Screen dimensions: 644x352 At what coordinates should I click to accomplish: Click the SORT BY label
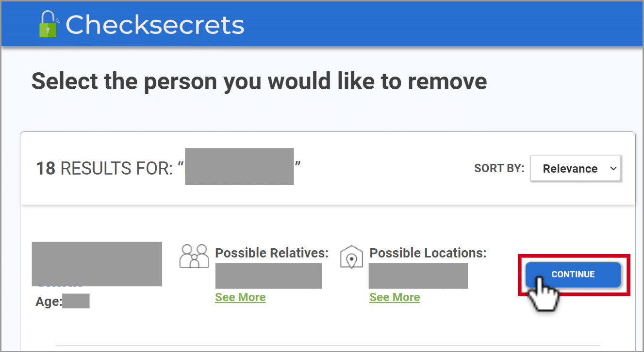click(x=499, y=169)
